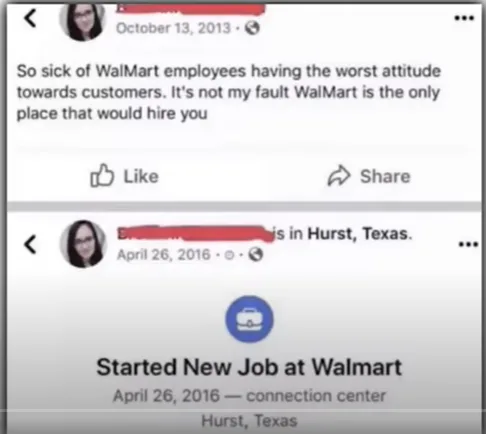Click the blue briefcase life event icon
Screen dimensions: 486x434
point(249,319)
